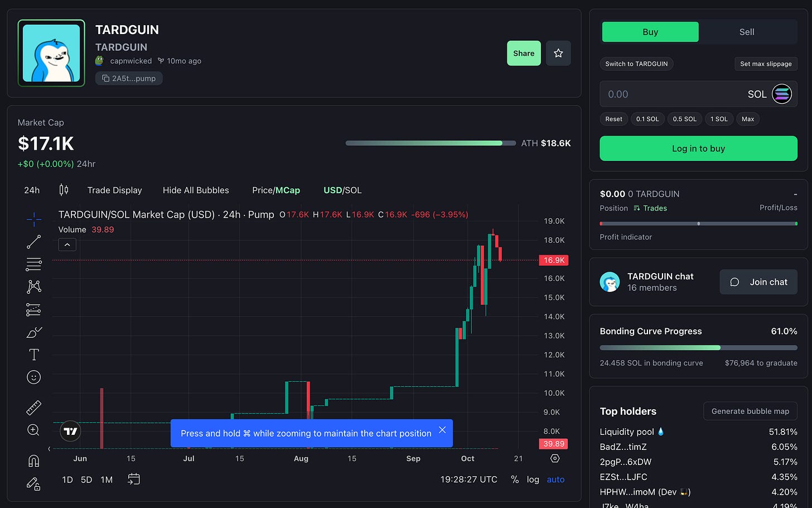Share the TARDGUIN coin page
The image size is (812, 508).
point(524,53)
